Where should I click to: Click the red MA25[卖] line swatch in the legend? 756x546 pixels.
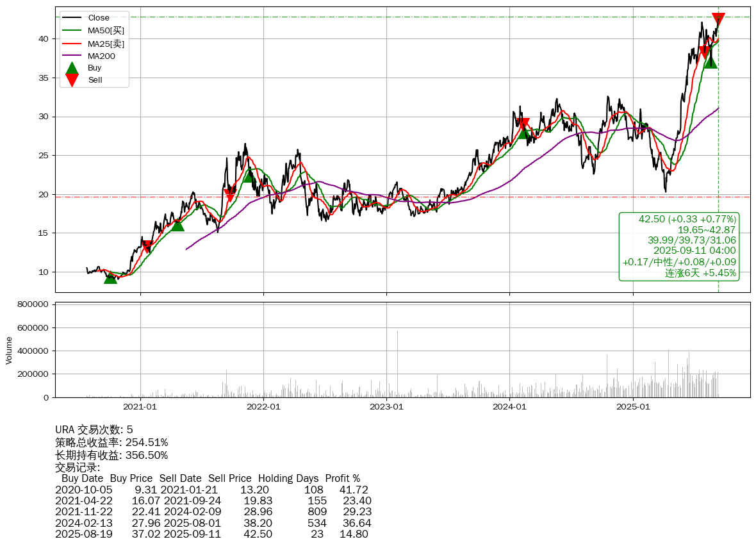(72, 44)
